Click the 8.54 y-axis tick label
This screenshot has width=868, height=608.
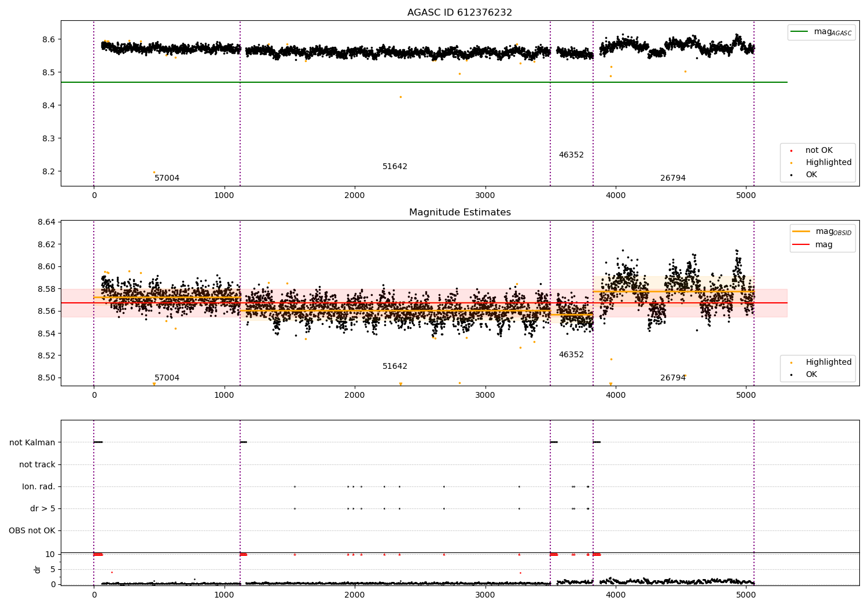[x=46, y=333]
